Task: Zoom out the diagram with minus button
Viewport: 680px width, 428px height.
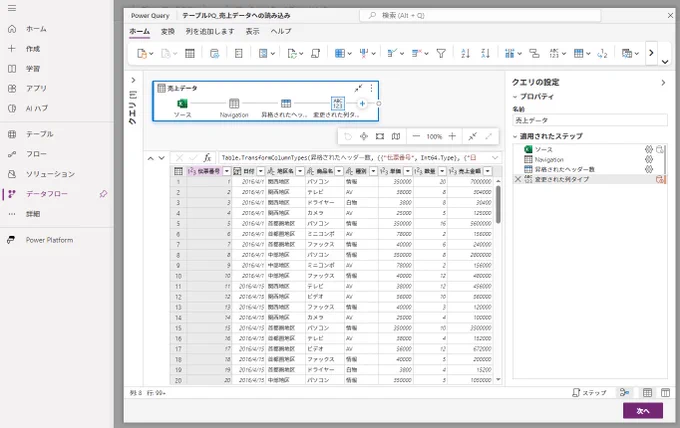Action: click(x=416, y=136)
